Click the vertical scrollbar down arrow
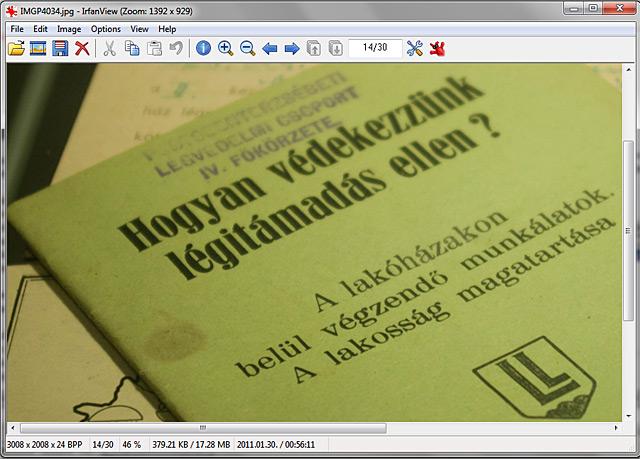Screen dimensions: 640x459 tap(628, 416)
